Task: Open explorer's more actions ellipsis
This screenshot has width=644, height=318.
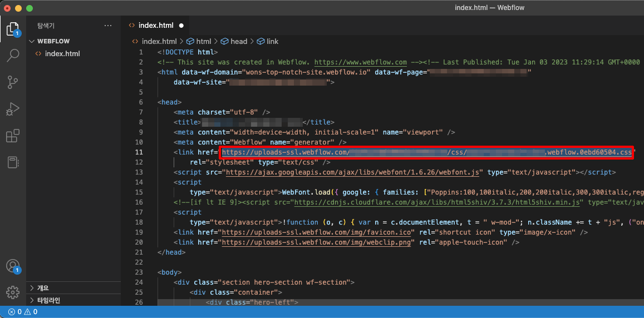Action: pos(108,26)
